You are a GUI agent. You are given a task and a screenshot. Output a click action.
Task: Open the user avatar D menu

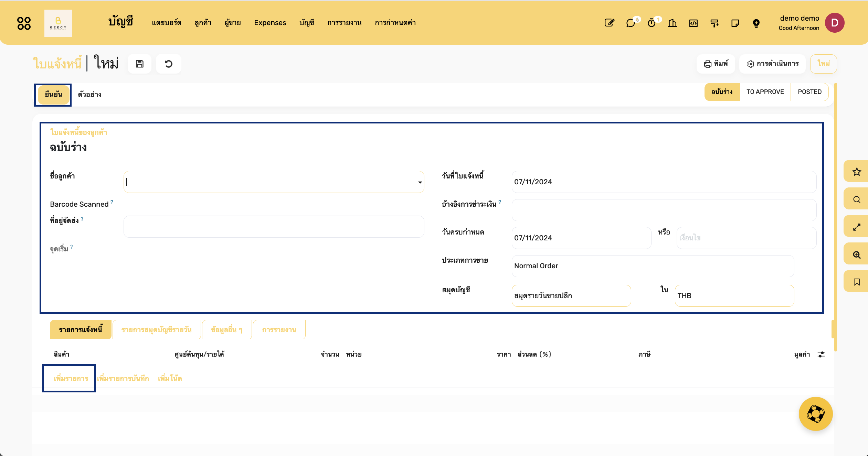[834, 23]
